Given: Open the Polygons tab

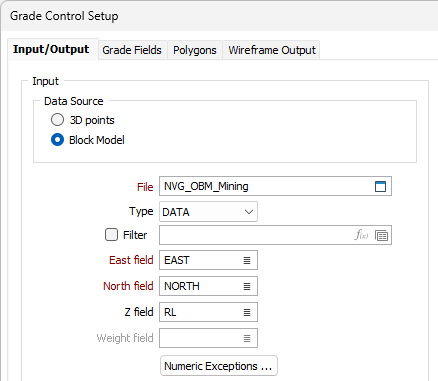Looking at the screenshot, I should 195,50.
